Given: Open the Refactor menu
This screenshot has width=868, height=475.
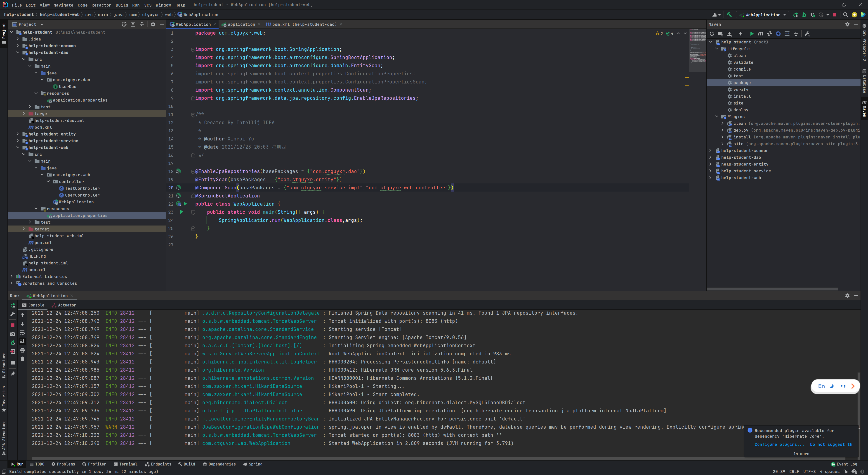Looking at the screenshot, I should (101, 5).
